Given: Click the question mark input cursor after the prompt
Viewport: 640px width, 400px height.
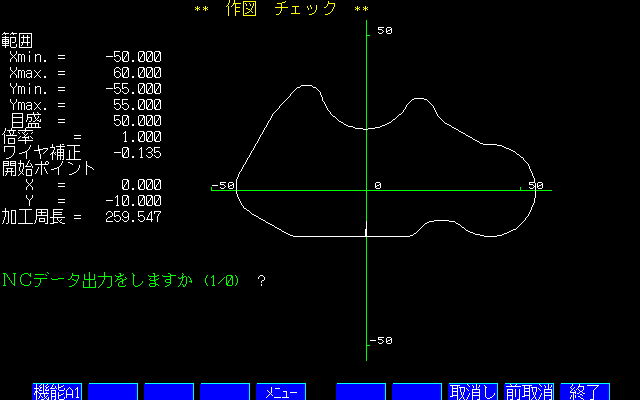Looking at the screenshot, I should click(x=262, y=281).
